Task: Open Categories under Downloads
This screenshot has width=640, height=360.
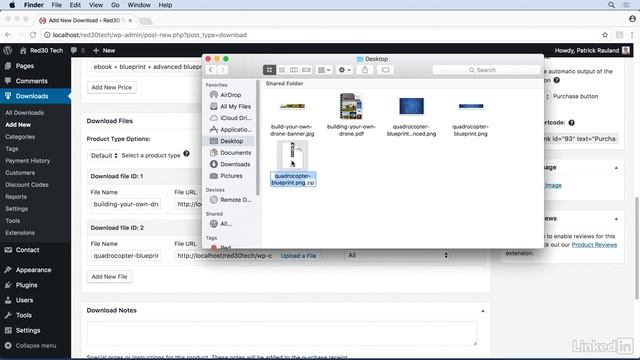Action: click(20, 137)
